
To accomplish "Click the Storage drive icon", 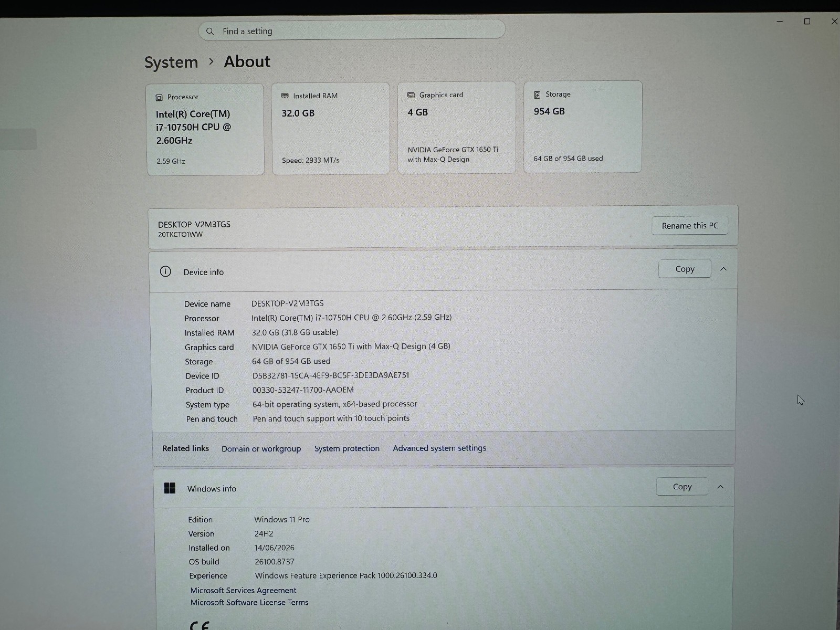I will 537,94.
